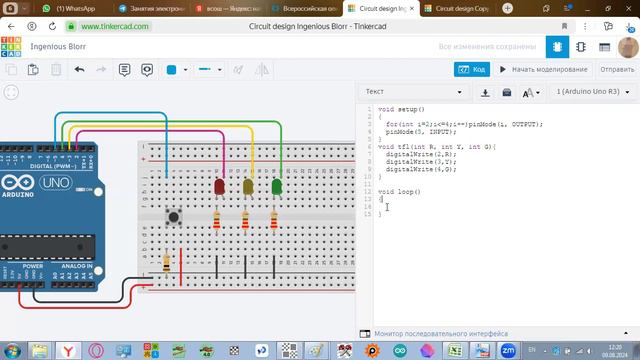Screen dimensions: 640x360
Task: Select board dropdown 1 (Arduino Uno R3)
Action: click(x=593, y=92)
